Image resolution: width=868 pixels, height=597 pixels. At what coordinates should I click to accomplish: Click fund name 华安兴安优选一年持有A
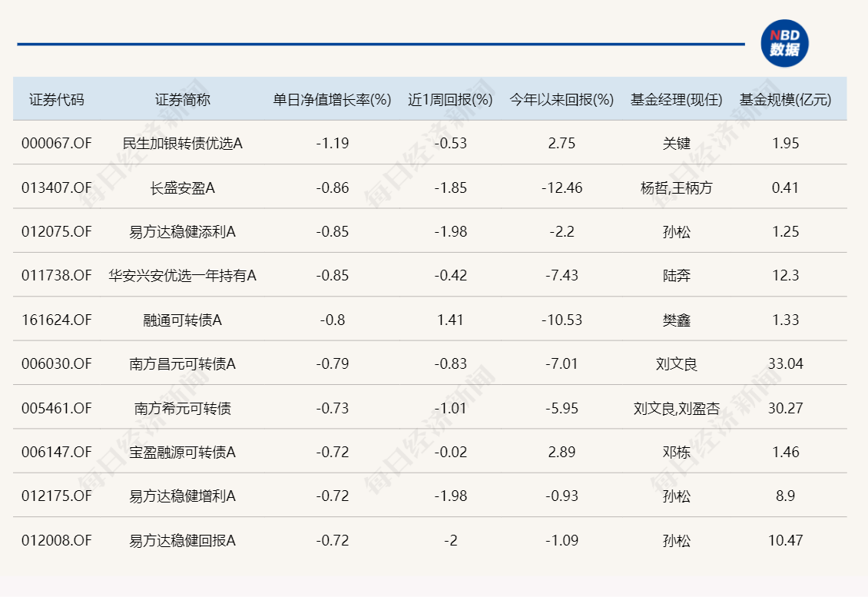pyautogui.click(x=182, y=275)
